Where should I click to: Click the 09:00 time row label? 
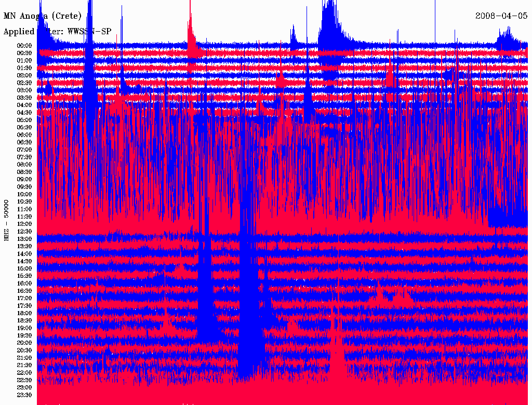pyautogui.click(x=24, y=179)
